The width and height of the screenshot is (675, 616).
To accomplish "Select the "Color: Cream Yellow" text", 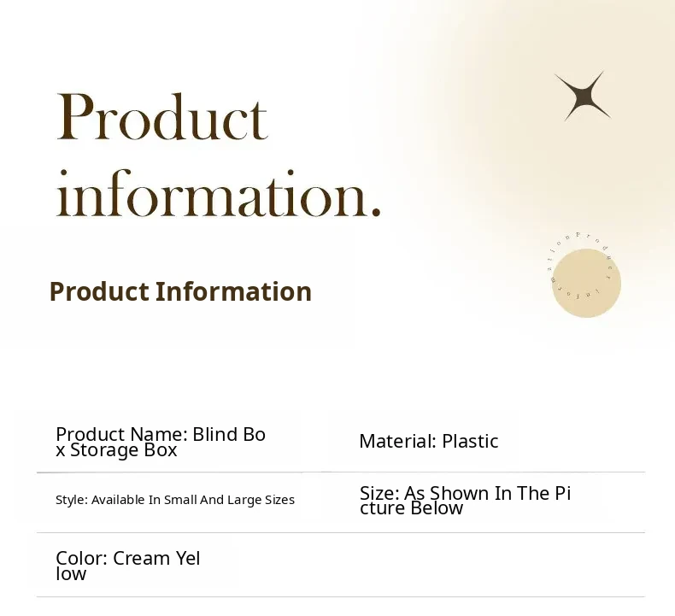I will (x=128, y=566).
